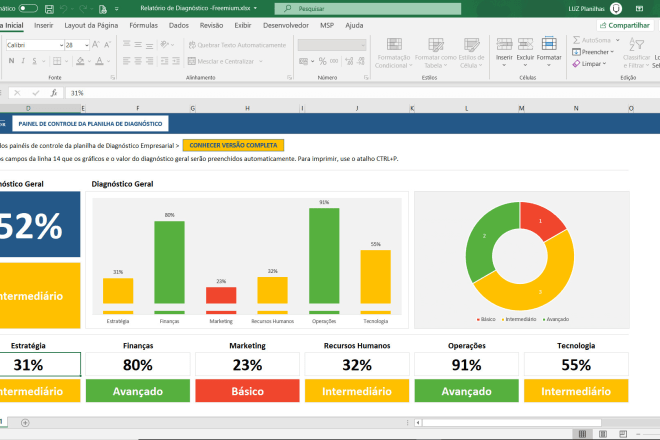Align cell text to the right
Screen dimensions: 660x440
(x=149, y=61)
